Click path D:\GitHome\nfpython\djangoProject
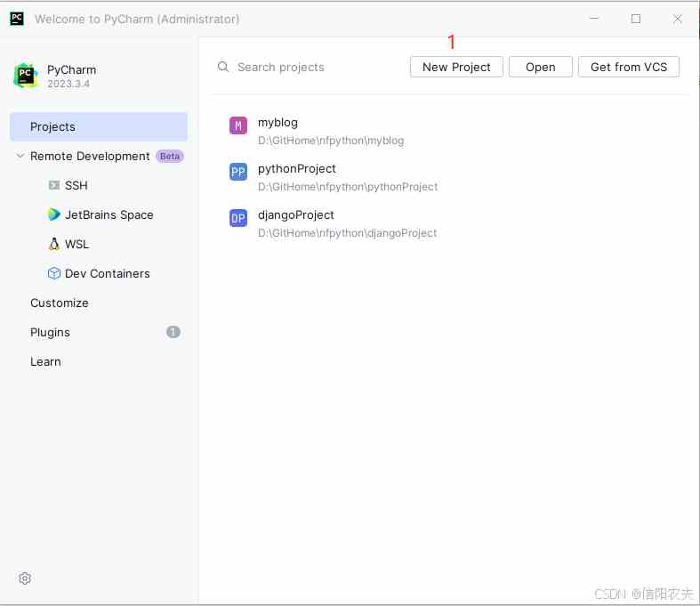The height and width of the screenshot is (606, 700). coord(347,233)
